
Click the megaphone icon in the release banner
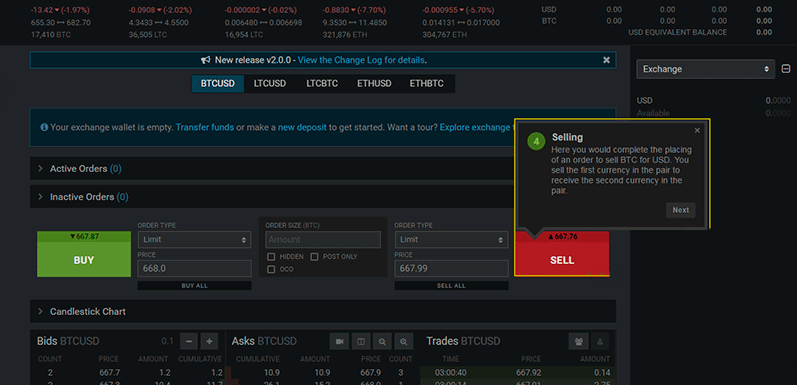click(x=205, y=60)
